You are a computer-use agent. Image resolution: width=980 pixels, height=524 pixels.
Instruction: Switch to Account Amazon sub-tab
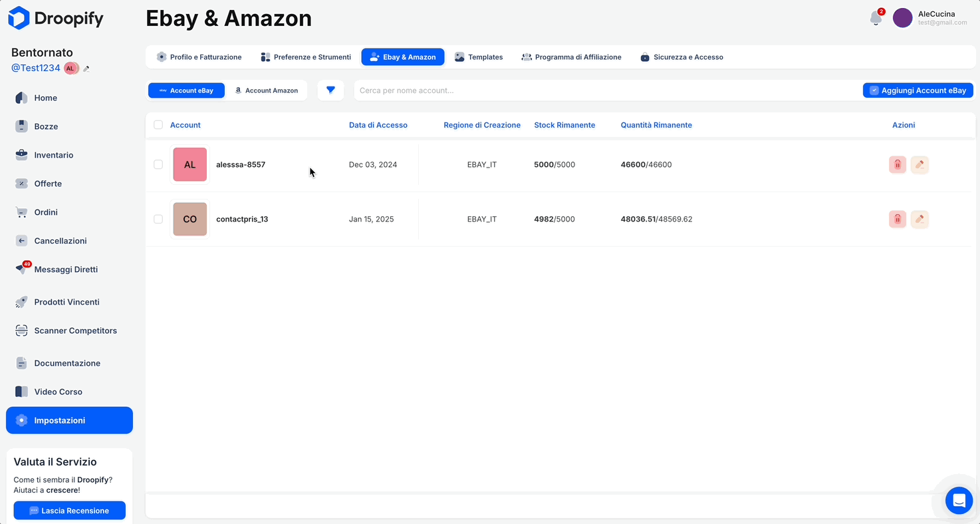(x=267, y=90)
